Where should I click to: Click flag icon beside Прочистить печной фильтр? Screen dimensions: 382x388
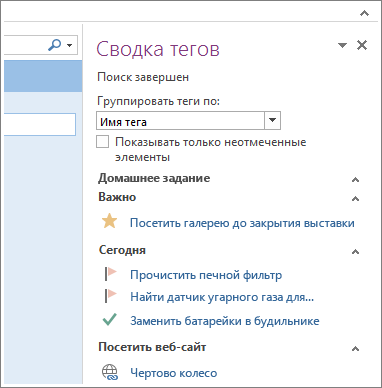[x=111, y=274]
